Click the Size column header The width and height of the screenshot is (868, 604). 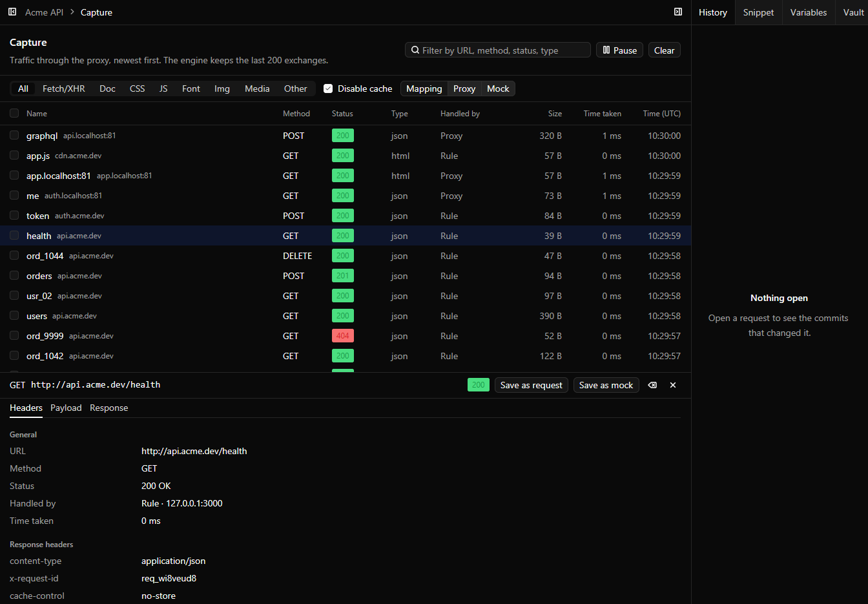pos(555,114)
